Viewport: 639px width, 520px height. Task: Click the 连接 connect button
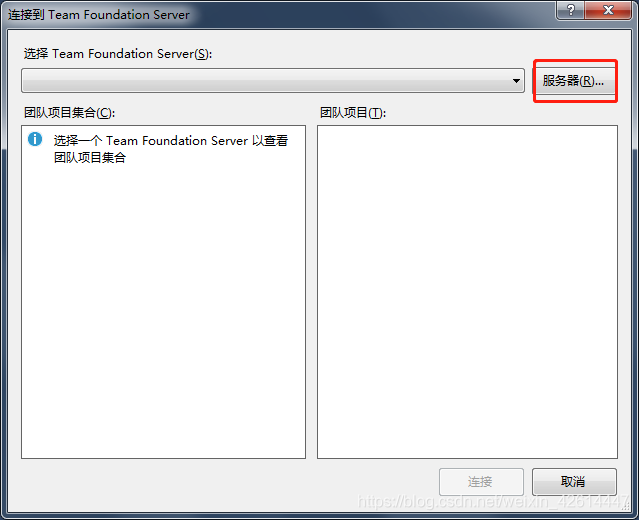click(x=481, y=482)
